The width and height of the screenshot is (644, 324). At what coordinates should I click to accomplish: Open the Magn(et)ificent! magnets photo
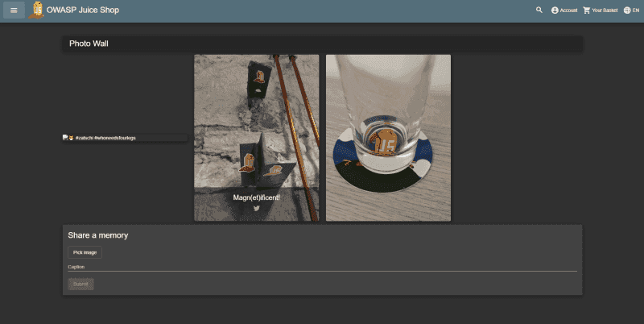click(x=256, y=138)
